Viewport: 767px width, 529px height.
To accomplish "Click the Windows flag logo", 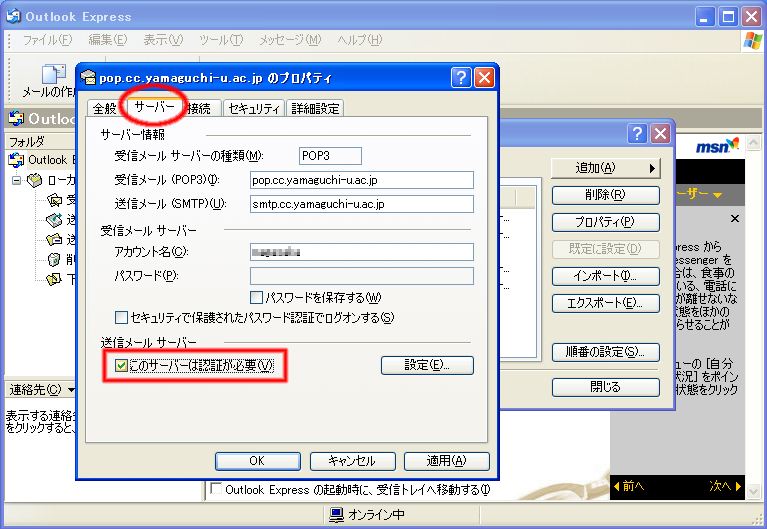I will tap(752, 41).
